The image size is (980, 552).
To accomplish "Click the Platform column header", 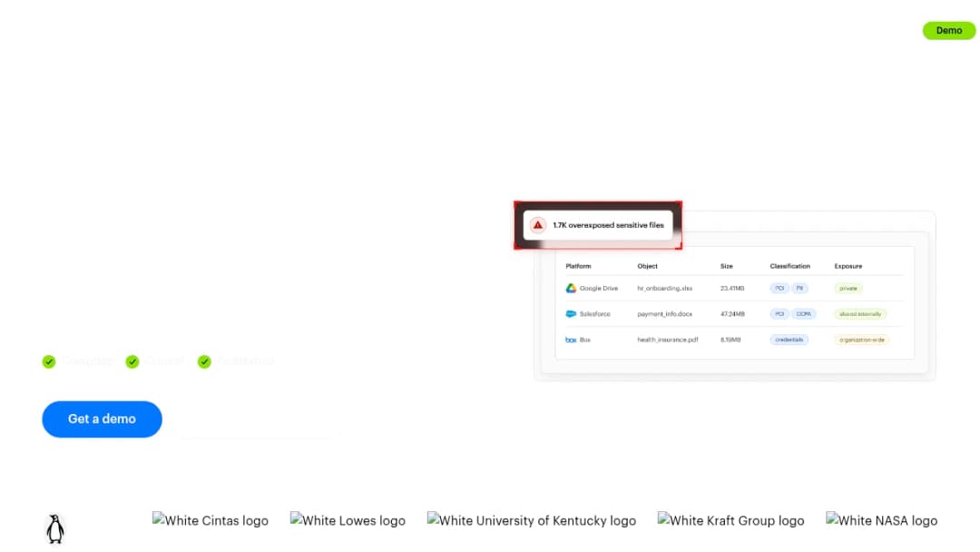I will click(578, 266).
